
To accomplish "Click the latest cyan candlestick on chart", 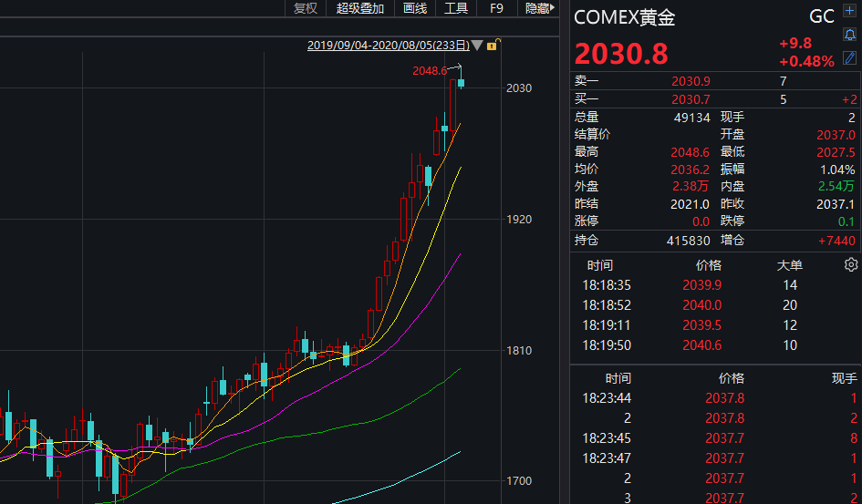I will click(x=462, y=83).
